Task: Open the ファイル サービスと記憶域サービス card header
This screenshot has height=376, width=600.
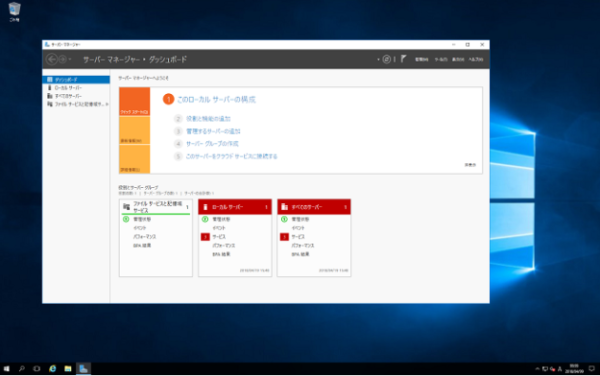Action: click(x=156, y=207)
